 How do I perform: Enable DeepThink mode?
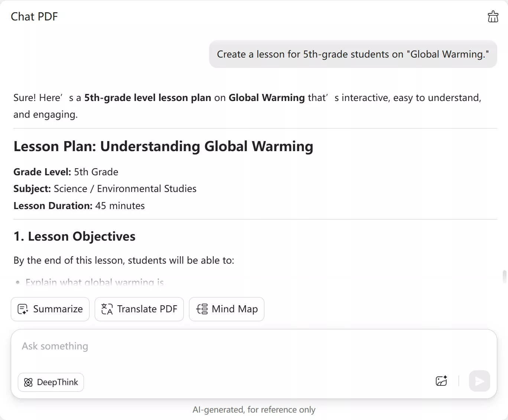51,382
